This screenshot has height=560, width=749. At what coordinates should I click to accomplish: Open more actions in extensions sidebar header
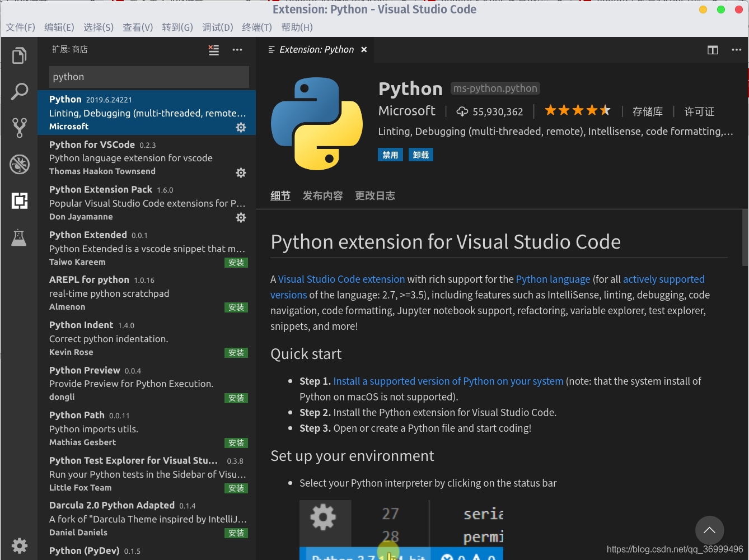[237, 50]
